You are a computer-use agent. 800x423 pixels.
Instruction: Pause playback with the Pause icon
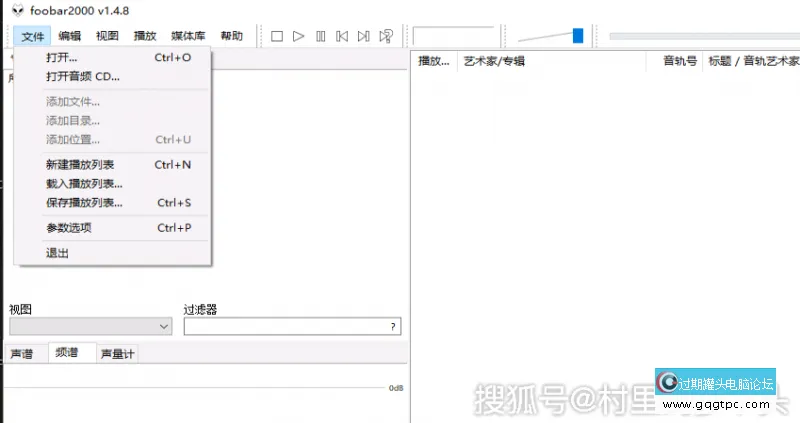click(x=320, y=36)
